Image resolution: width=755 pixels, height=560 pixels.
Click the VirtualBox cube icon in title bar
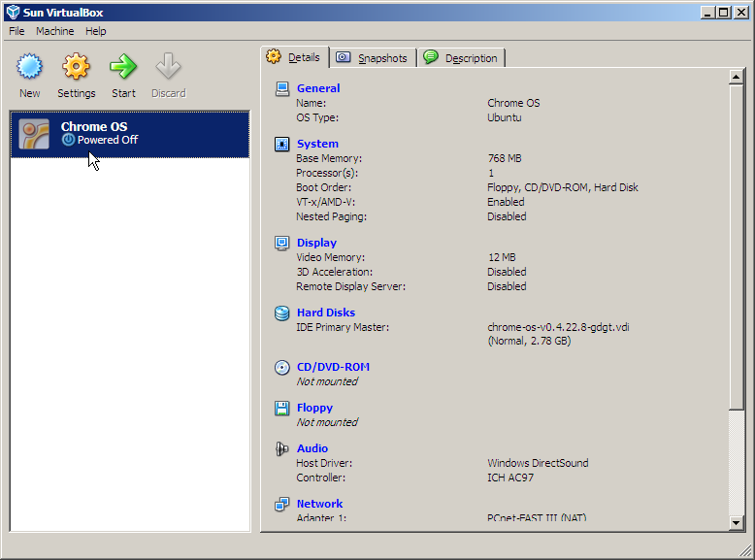click(x=13, y=12)
